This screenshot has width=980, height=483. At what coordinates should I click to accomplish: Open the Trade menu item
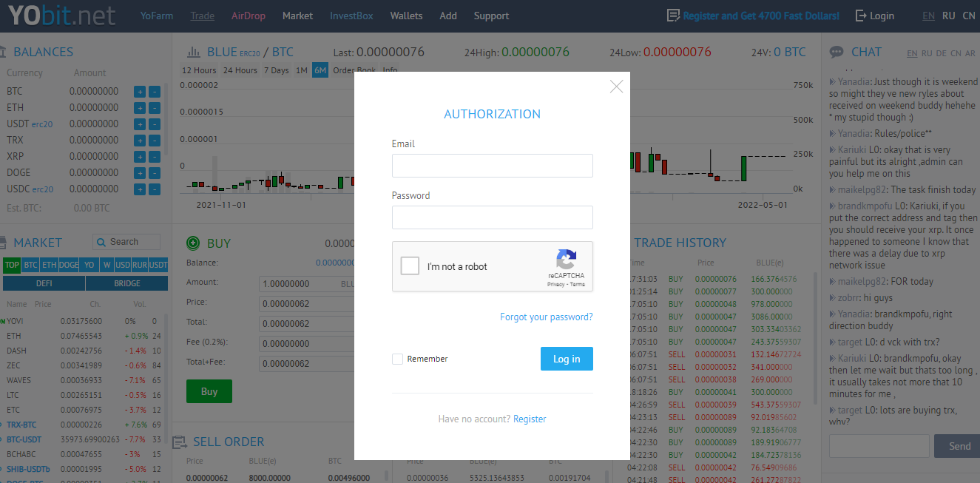(x=202, y=16)
